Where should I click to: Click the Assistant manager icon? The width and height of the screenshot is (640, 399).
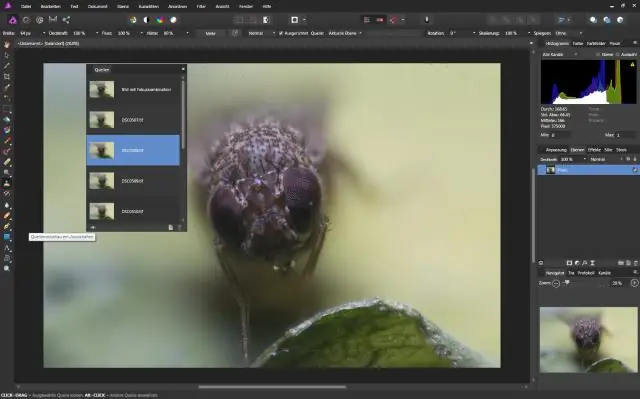(427, 20)
